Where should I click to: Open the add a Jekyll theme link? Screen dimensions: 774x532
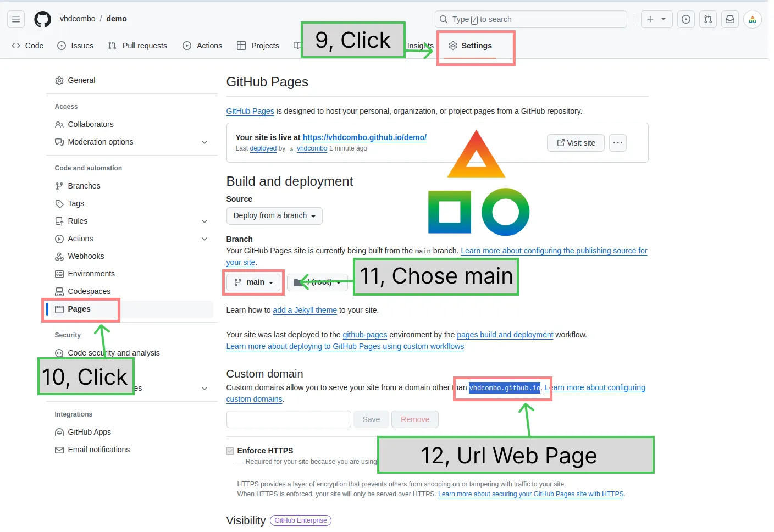pyautogui.click(x=305, y=310)
